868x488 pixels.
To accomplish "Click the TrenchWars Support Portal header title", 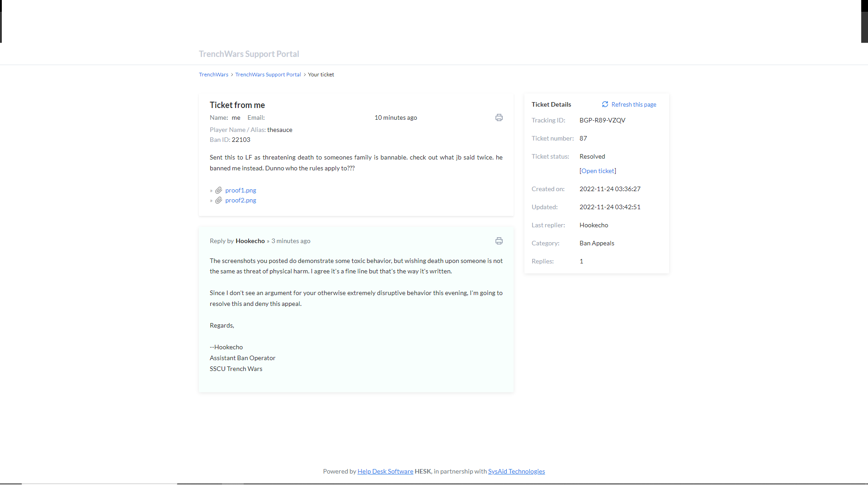I will point(249,54).
